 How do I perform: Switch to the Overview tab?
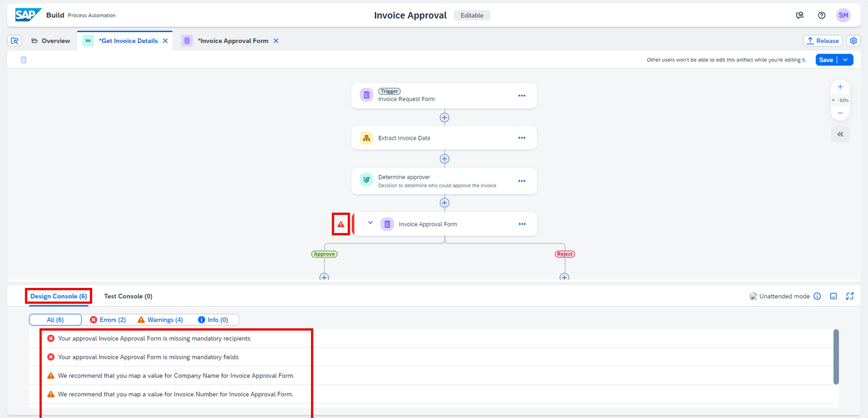click(x=51, y=41)
